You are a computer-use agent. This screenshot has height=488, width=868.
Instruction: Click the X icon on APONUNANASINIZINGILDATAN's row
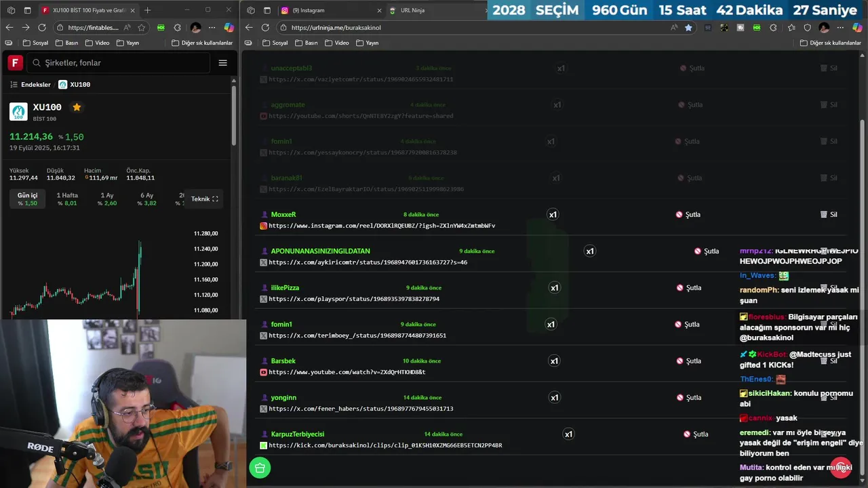click(264, 262)
